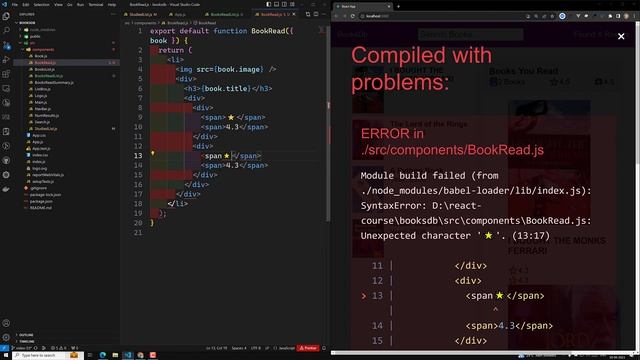640x360 pixels.
Task: Open the Docker view at the bottom of the activity bar
Action: coord(6,189)
